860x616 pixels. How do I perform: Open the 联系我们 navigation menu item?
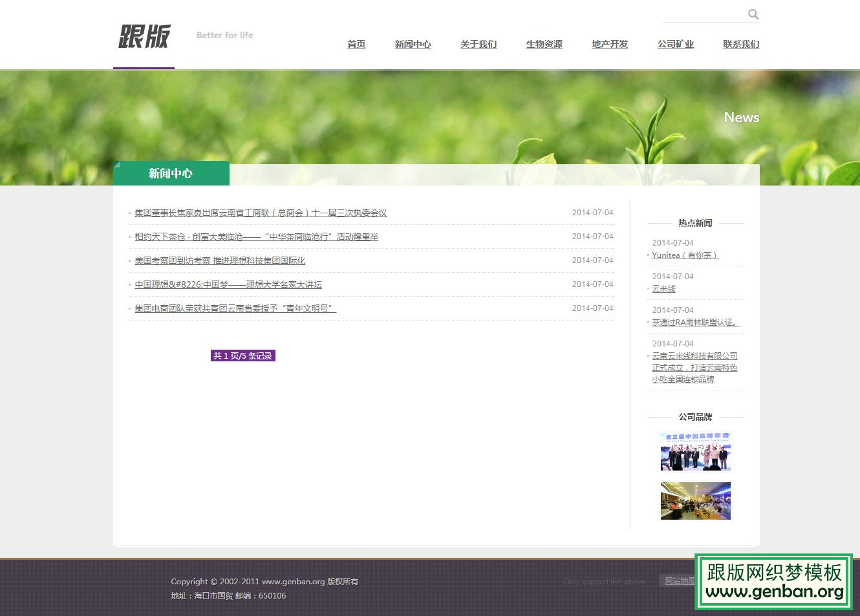click(x=740, y=44)
